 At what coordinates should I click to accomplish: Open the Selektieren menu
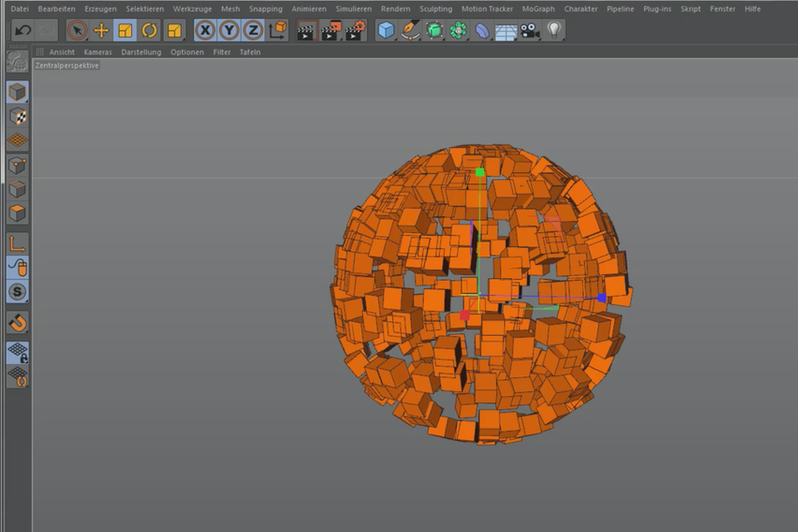click(x=145, y=9)
